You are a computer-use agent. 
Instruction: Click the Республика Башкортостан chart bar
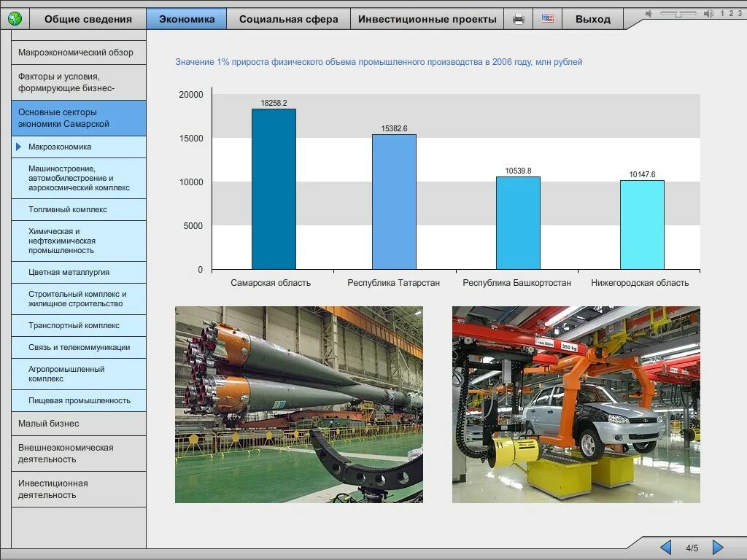[x=519, y=223]
